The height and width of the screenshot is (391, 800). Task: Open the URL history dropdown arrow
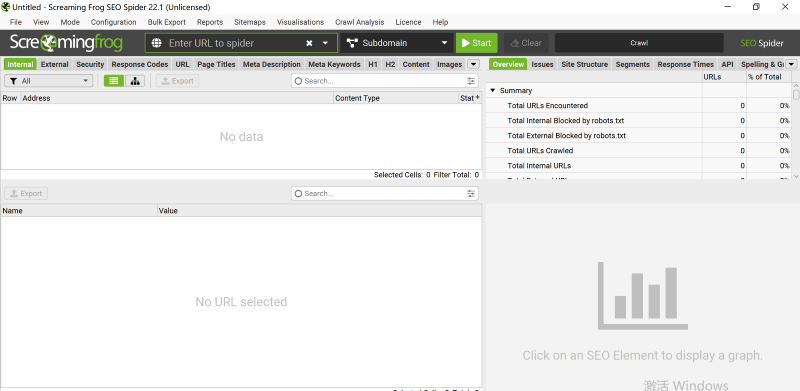pyautogui.click(x=326, y=43)
